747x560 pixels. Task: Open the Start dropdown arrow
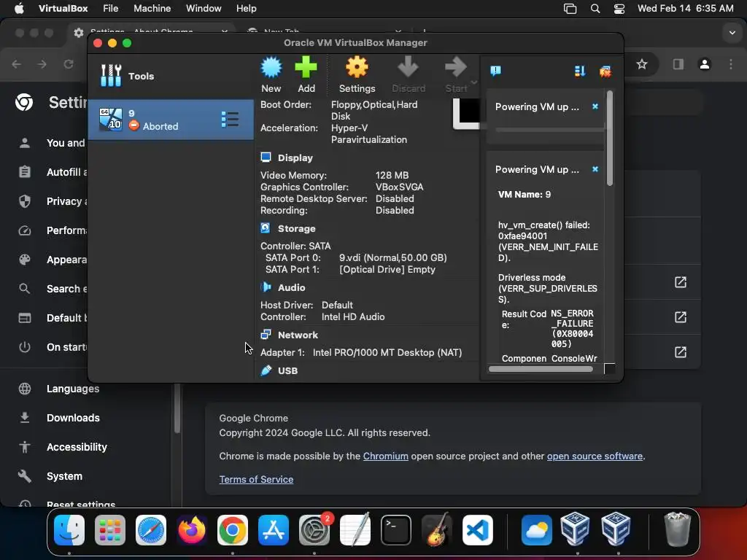[474, 82]
